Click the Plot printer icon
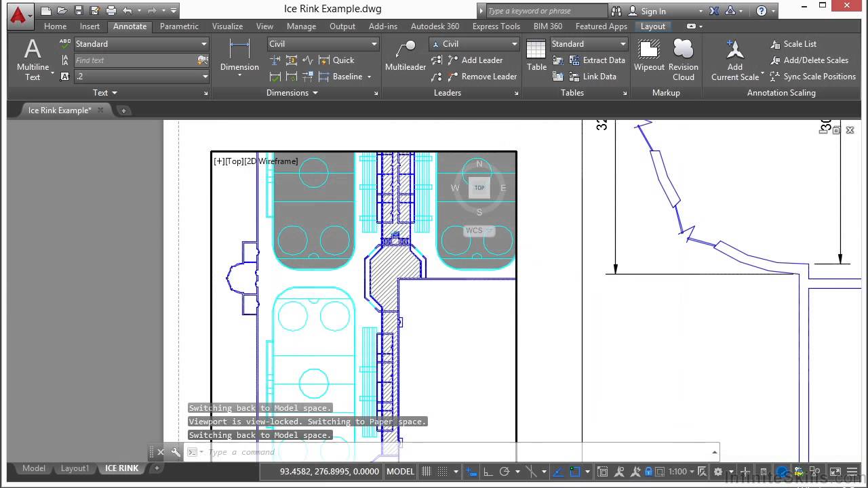 111,11
